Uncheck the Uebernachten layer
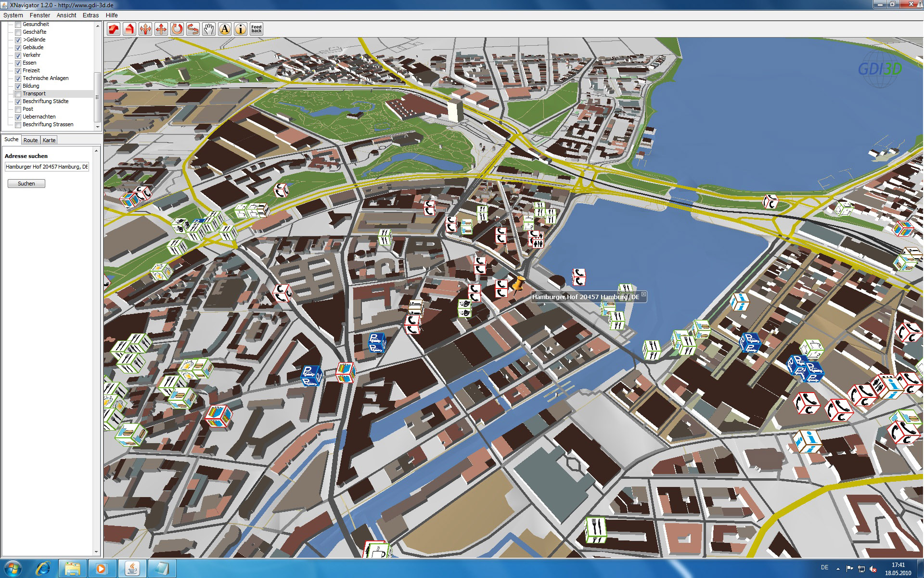This screenshot has width=924, height=578. tap(18, 117)
